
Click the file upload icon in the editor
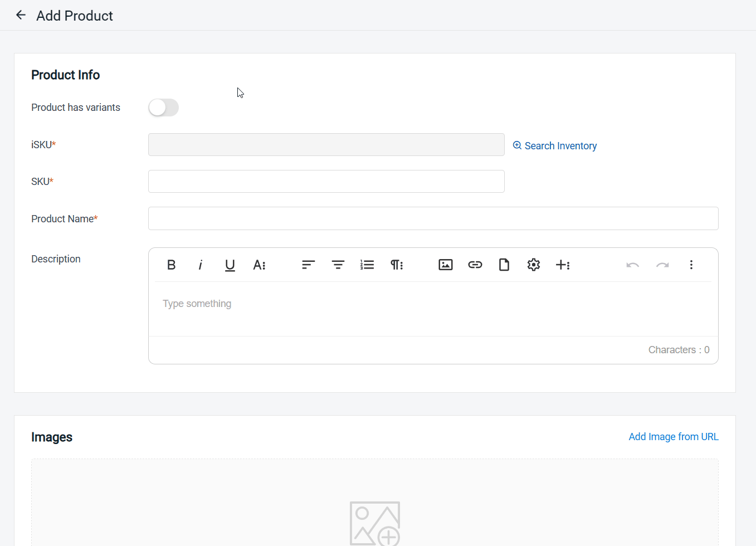point(504,265)
